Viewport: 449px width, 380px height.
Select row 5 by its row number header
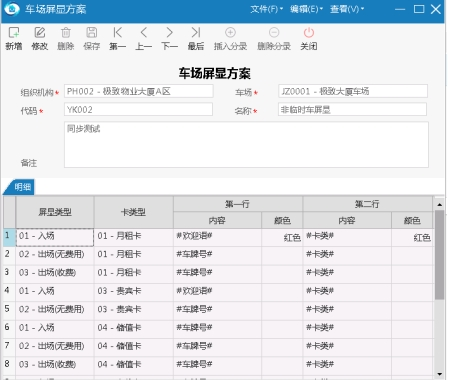[9, 311]
